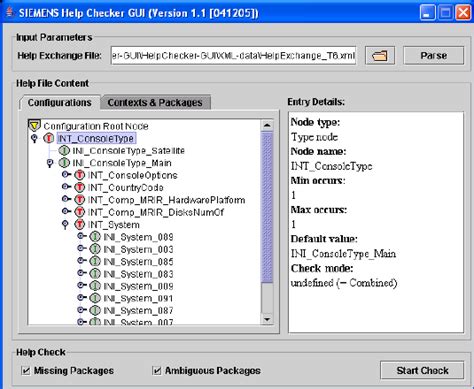This screenshot has height=389, width=474.
Task: Click the red T icon of INT_System
Action: pos(80,225)
